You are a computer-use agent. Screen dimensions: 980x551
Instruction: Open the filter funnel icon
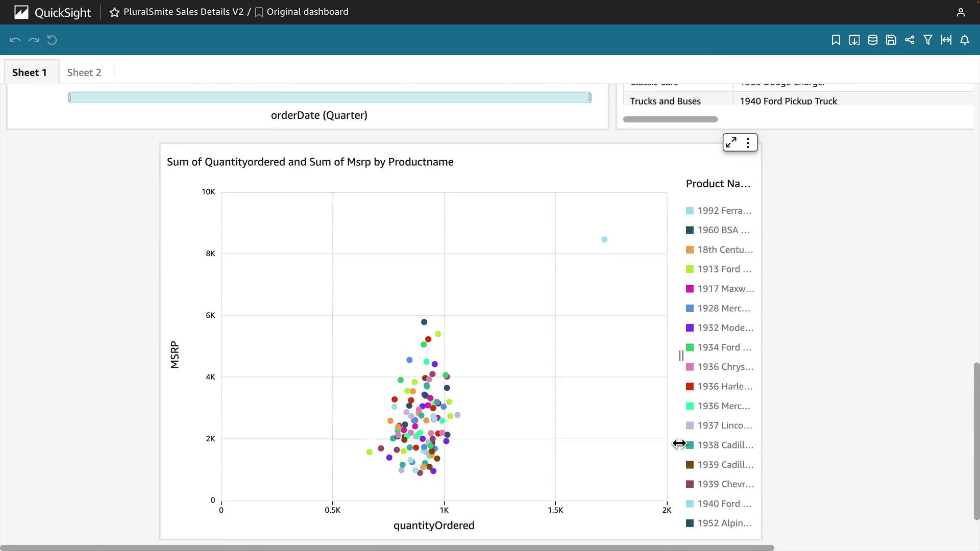[927, 40]
